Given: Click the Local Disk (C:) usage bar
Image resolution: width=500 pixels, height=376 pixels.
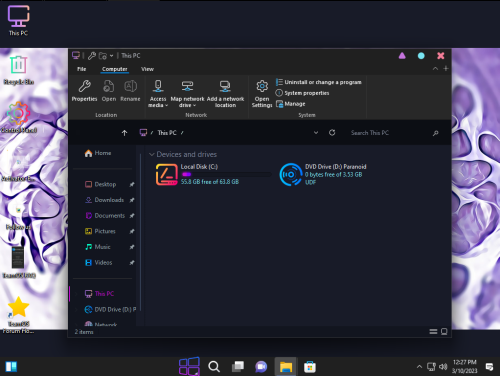Looking at the screenshot, I should click(226, 174).
